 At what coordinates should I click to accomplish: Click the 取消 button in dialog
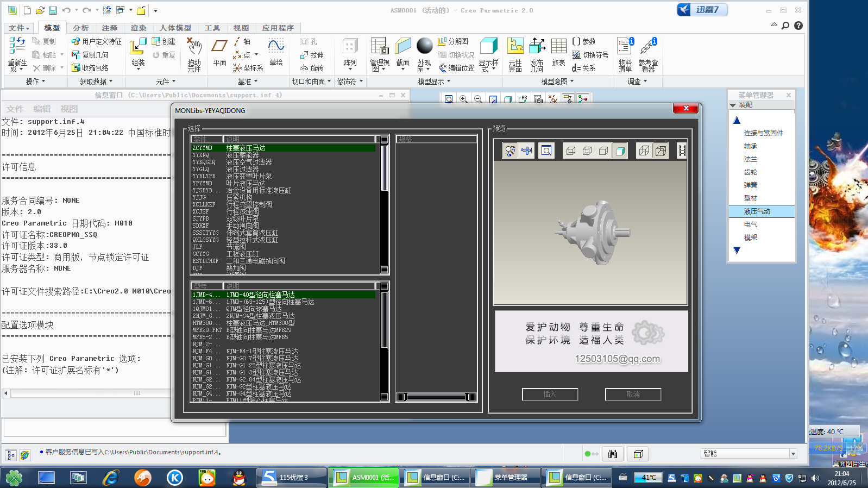pyautogui.click(x=633, y=394)
